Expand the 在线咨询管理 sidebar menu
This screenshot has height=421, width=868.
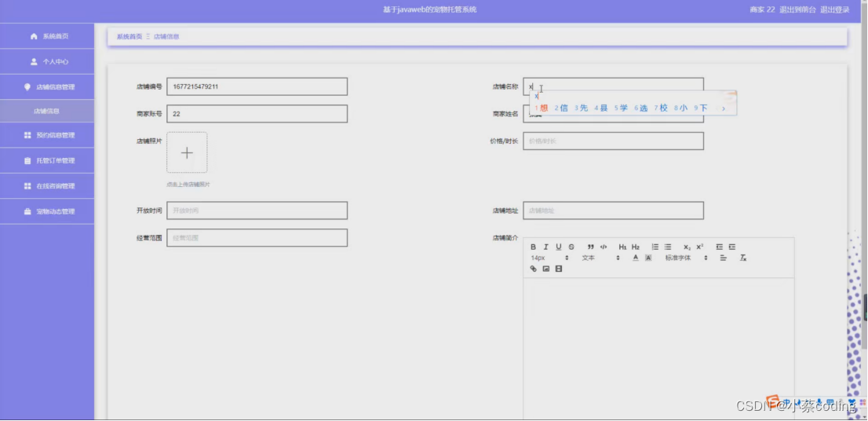pos(47,186)
